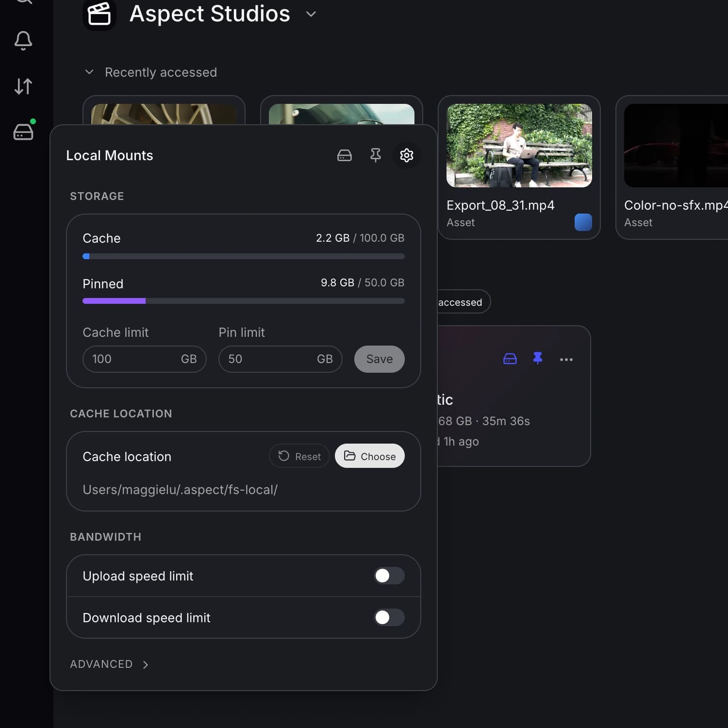This screenshot has height=728, width=728.
Task: Reset the cache location
Action: [299, 456]
